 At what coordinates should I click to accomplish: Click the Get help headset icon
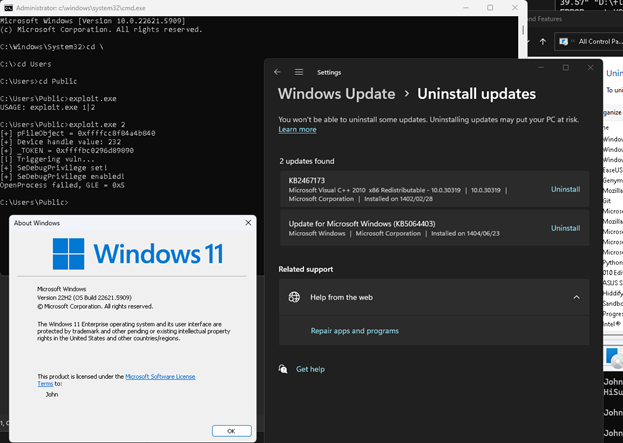coord(282,369)
